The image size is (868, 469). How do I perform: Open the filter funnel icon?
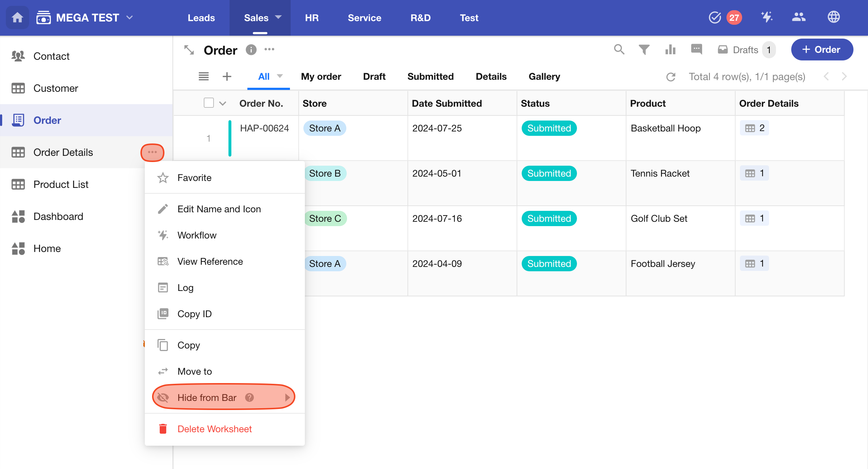(x=644, y=50)
